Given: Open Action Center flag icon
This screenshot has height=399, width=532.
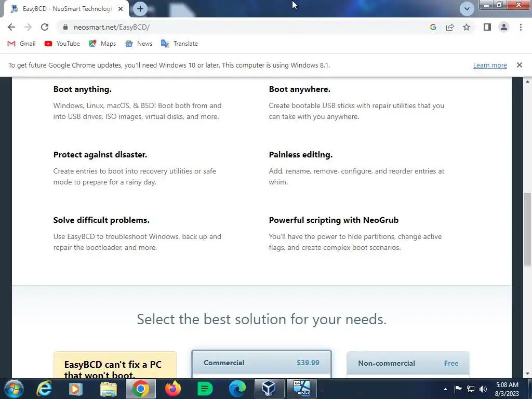Looking at the screenshot, I should coord(458,389).
